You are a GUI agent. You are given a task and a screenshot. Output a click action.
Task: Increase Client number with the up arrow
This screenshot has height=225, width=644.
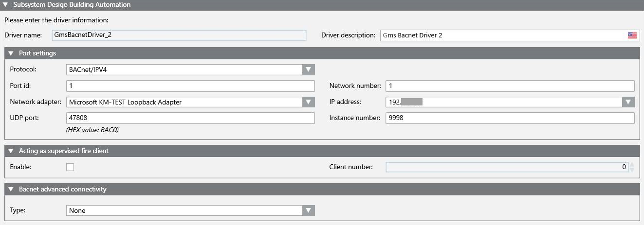[632, 164]
